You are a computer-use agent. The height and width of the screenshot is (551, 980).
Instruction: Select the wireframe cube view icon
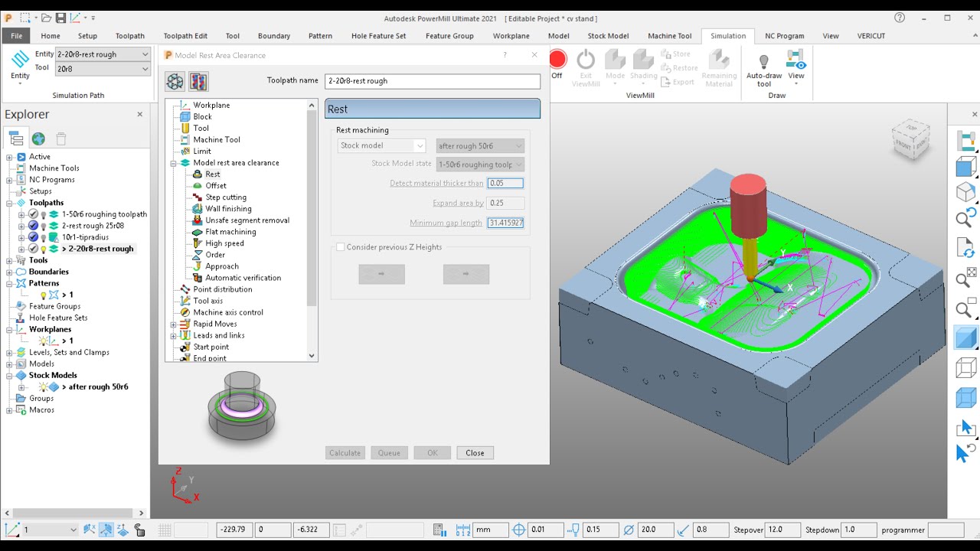point(966,367)
